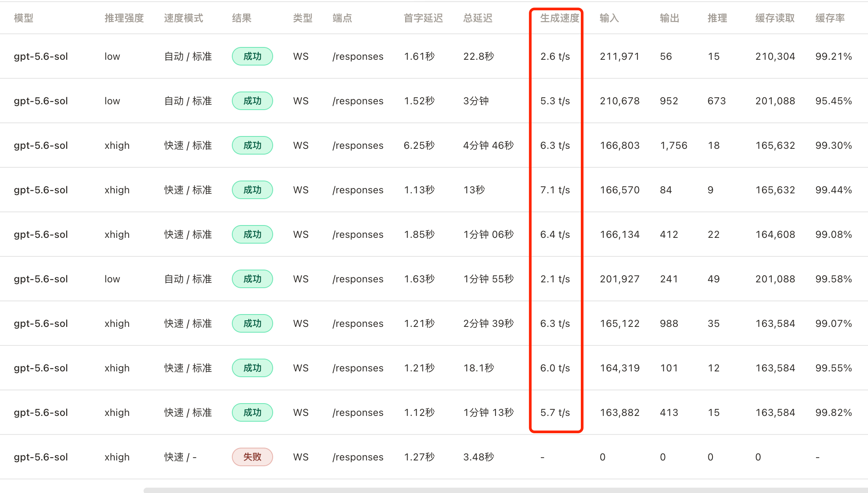This screenshot has width=868, height=493.
Task: Select the 2.6 t/s generation speed cell
Action: [x=555, y=56]
